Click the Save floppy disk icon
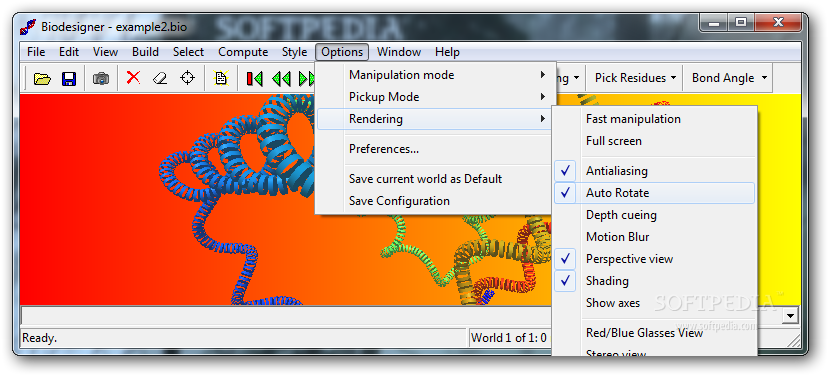Viewport: 829px width, 376px height. 69,79
